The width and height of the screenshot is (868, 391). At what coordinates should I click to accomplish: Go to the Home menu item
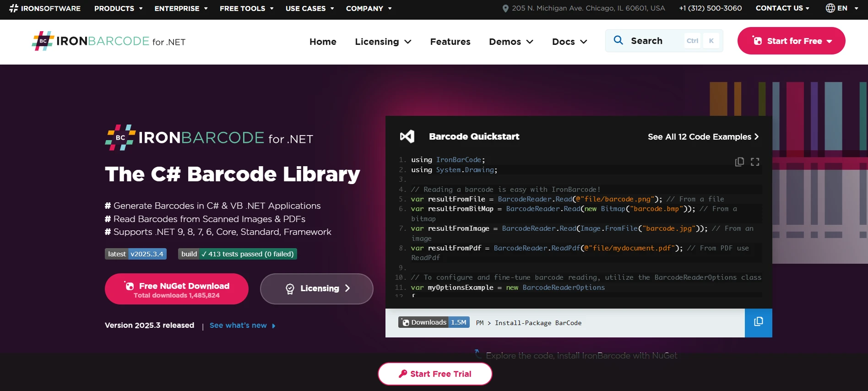[323, 42]
